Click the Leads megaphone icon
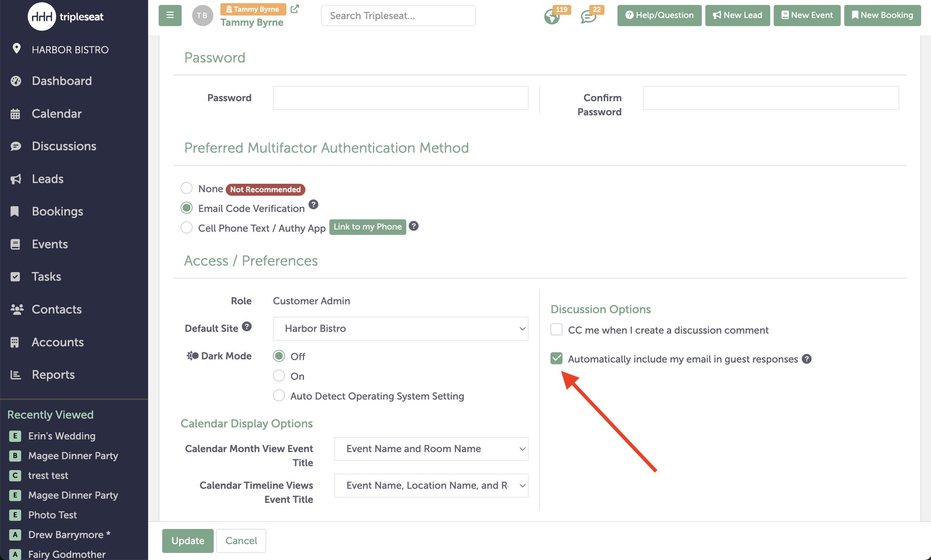 tap(16, 179)
